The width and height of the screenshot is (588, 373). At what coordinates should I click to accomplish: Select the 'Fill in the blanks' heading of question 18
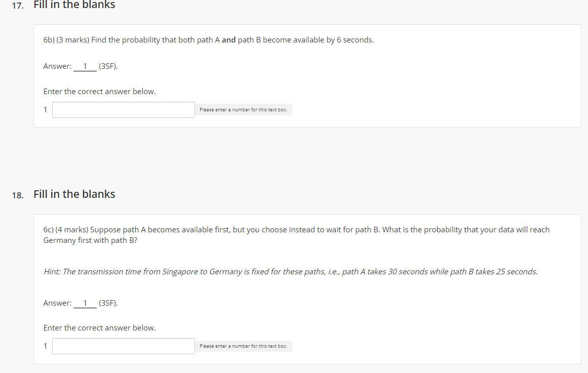pyautogui.click(x=74, y=194)
